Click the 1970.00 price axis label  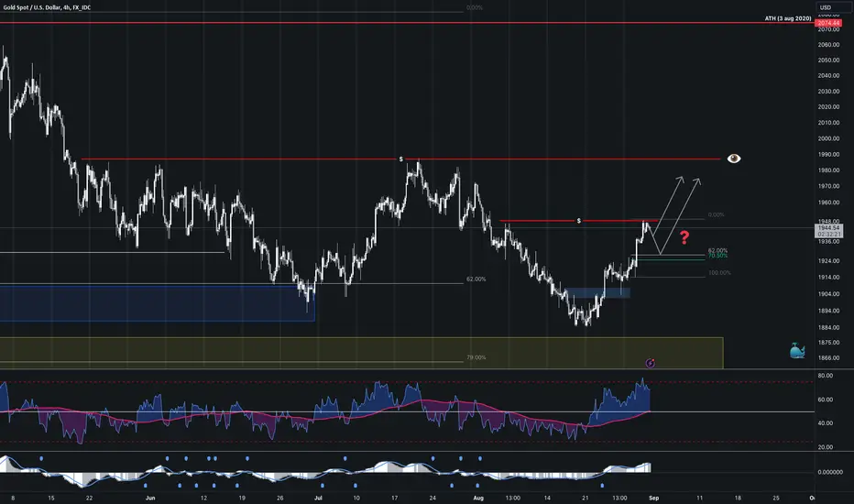click(x=828, y=186)
